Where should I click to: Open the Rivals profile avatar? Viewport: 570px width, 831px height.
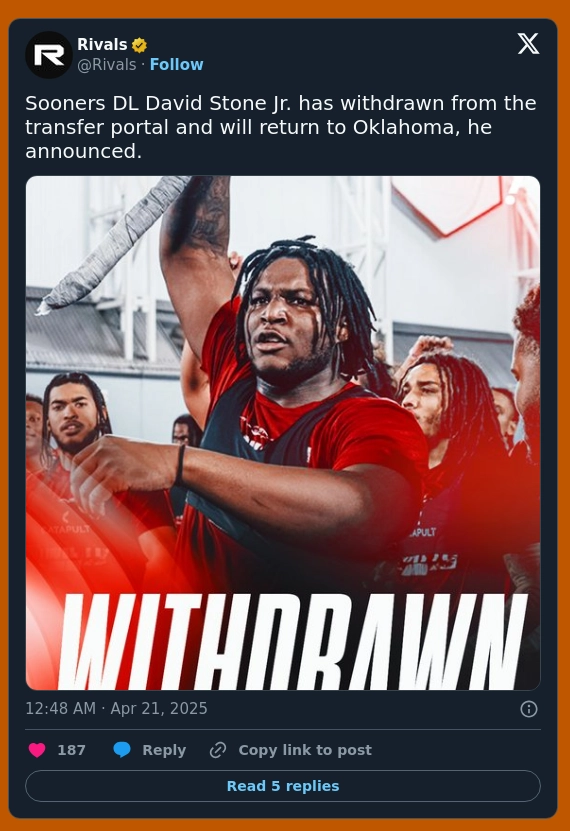click(x=49, y=55)
